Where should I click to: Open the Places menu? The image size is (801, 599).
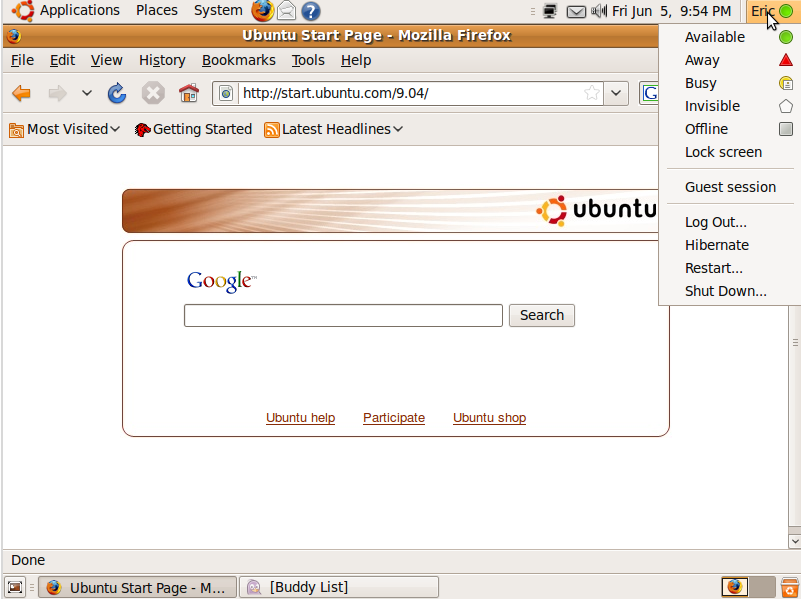pos(157,11)
